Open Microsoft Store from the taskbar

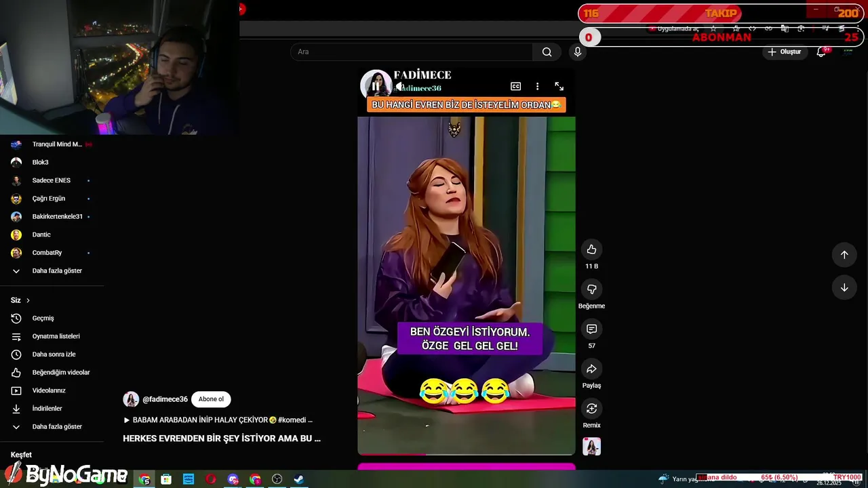click(166, 479)
